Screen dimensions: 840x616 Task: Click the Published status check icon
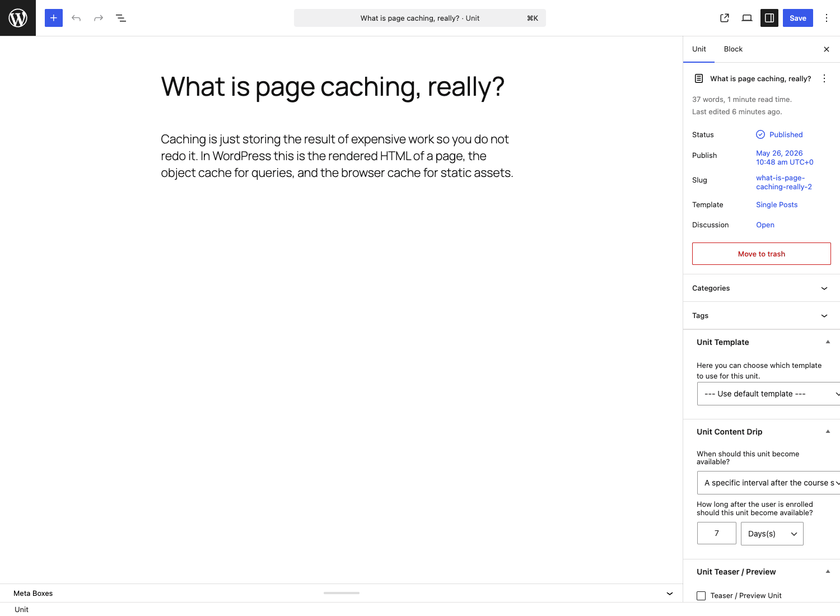tap(760, 134)
